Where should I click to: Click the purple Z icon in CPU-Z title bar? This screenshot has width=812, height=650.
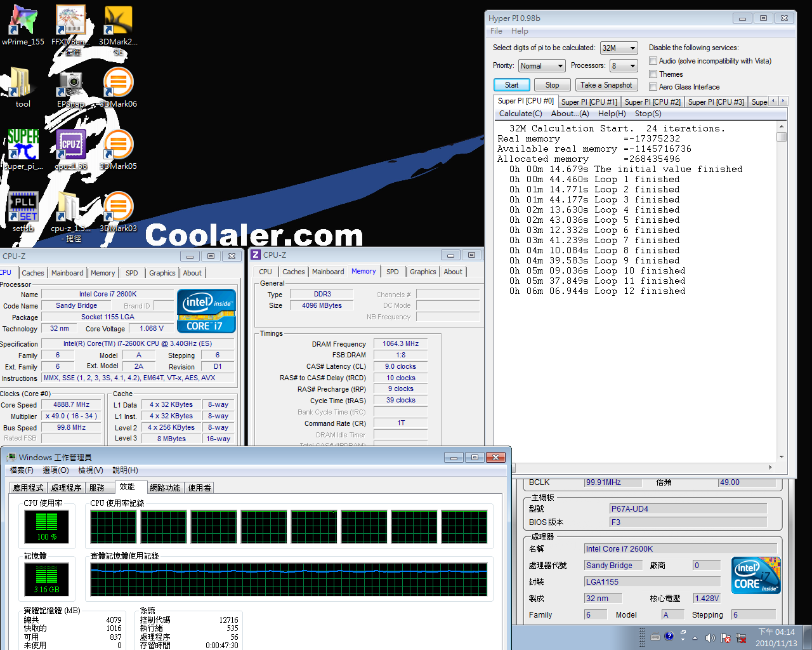point(256,255)
